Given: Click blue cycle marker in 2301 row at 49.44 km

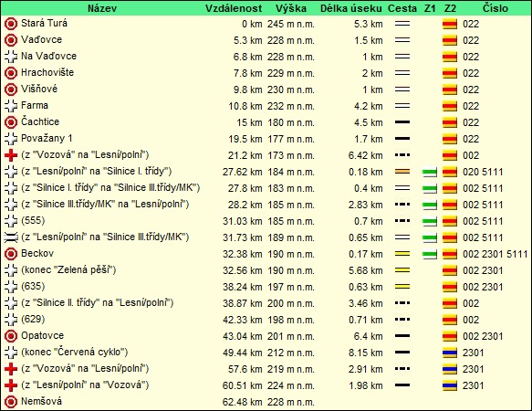Looking at the screenshot, I should (x=450, y=353).
